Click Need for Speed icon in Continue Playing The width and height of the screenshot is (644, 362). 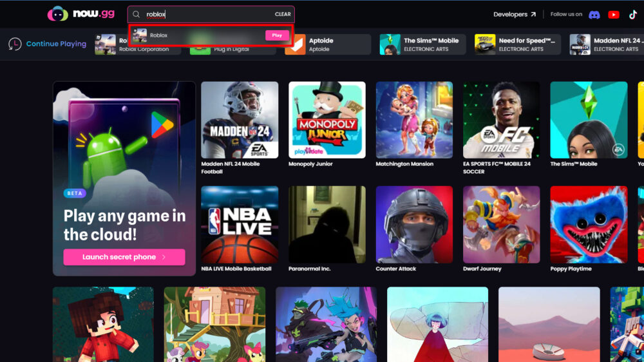click(x=485, y=44)
